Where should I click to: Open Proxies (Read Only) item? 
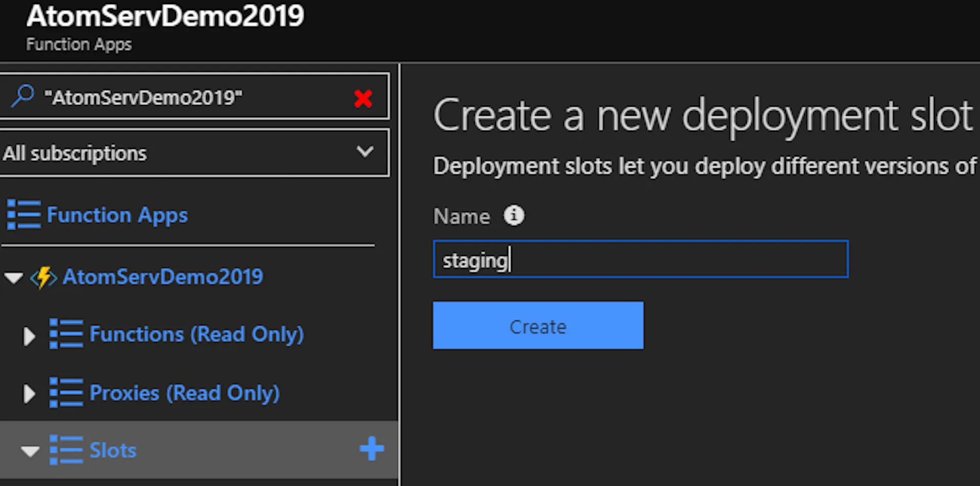pyautogui.click(x=184, y=393)
